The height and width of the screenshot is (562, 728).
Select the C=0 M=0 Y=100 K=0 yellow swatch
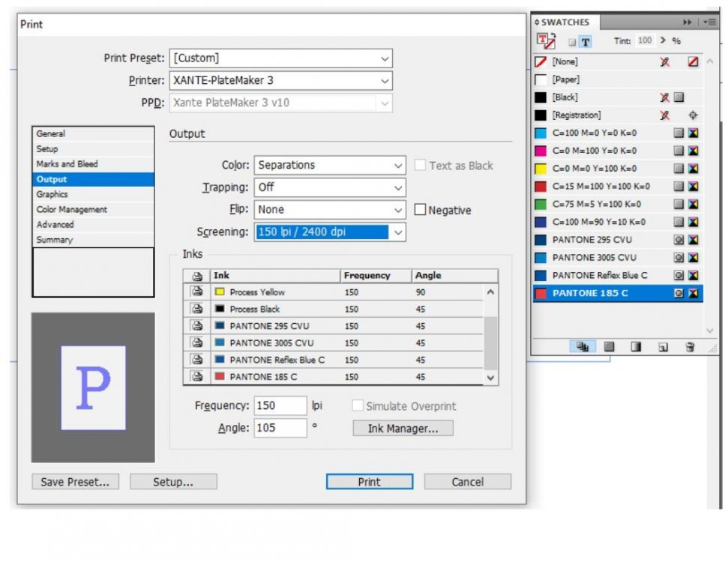(x=618, y=169)
